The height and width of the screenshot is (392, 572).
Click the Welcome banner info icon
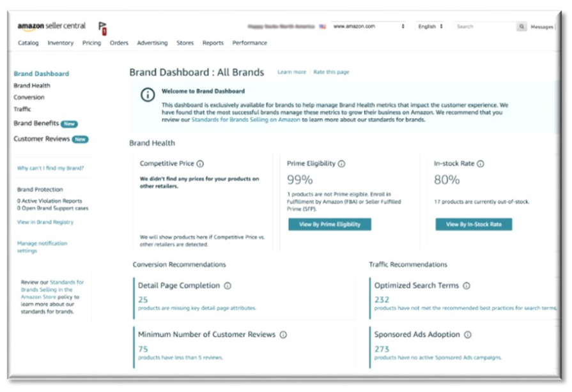(x=148, y=95)
